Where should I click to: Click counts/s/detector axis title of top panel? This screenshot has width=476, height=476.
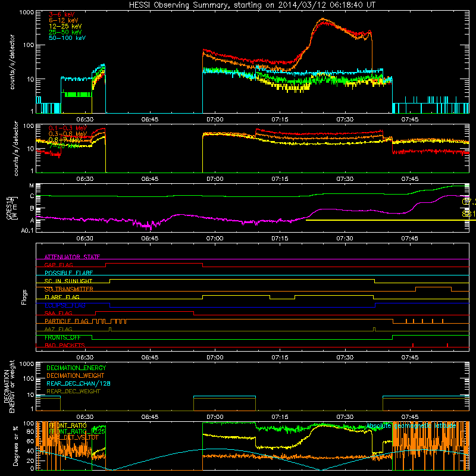(x=12, y=62)
